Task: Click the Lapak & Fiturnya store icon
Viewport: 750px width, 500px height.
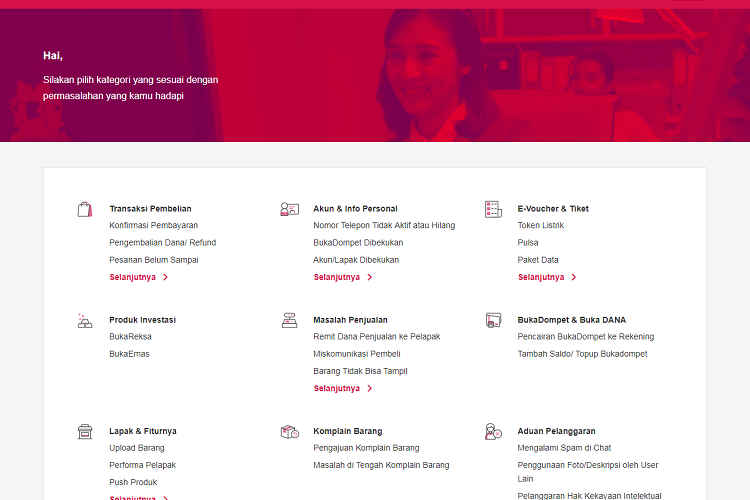Action: (85, 432)
